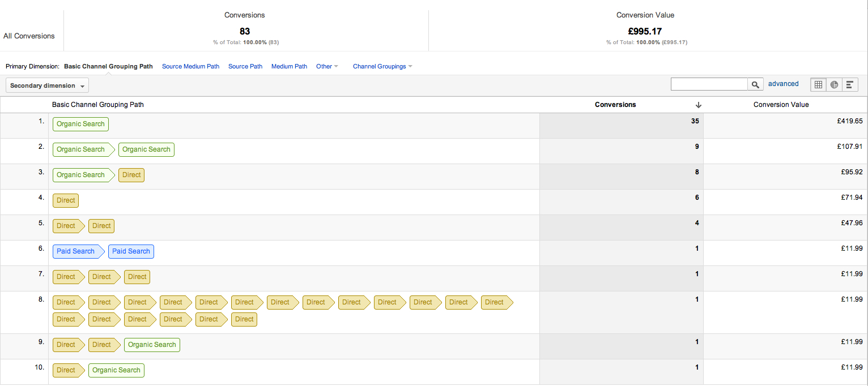Click the search magnifier icon
This screenshot has width=868, height=386.
755,84
